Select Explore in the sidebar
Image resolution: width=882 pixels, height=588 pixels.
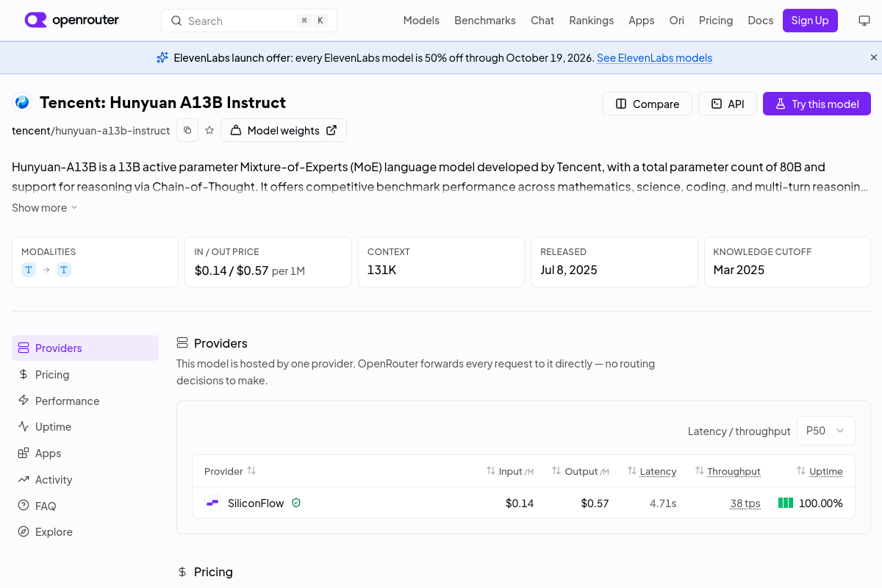[x=85, y=531]
